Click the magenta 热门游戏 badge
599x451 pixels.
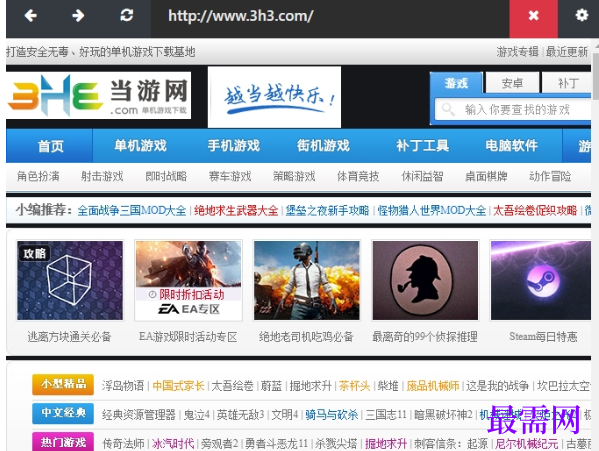coord(63,442)
